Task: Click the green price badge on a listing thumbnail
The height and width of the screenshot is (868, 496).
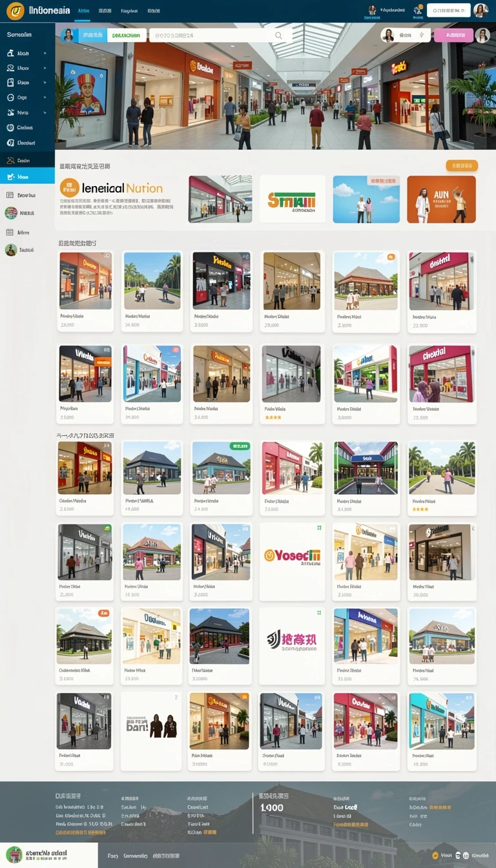Action: click(x=240, y=446)
